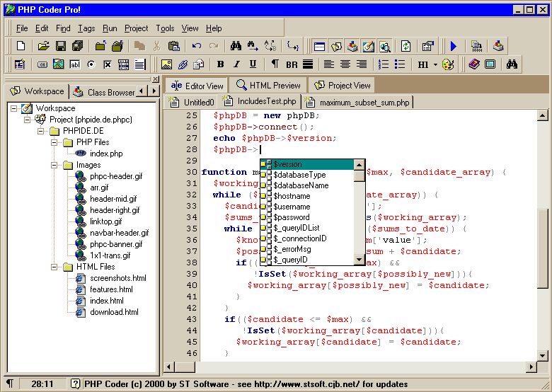
Task: Click the New File toolbar icon
Action: coord(21,46)
